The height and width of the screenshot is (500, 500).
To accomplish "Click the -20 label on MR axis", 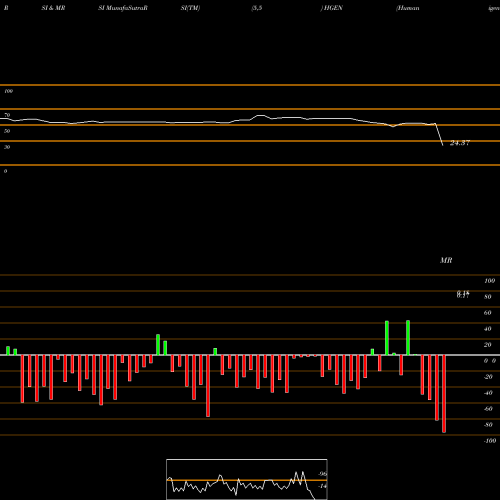I will [x=488, y=377].
